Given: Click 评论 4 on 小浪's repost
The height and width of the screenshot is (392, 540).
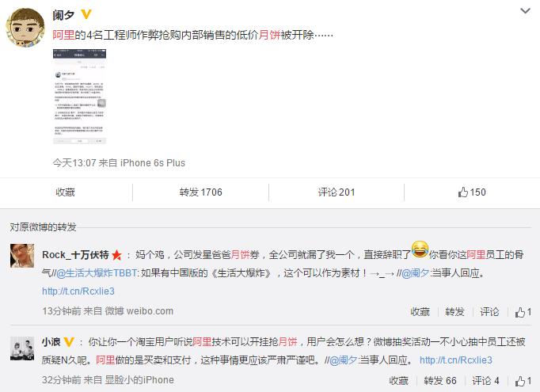Looking at the screenshot, I should coord(485,381).
